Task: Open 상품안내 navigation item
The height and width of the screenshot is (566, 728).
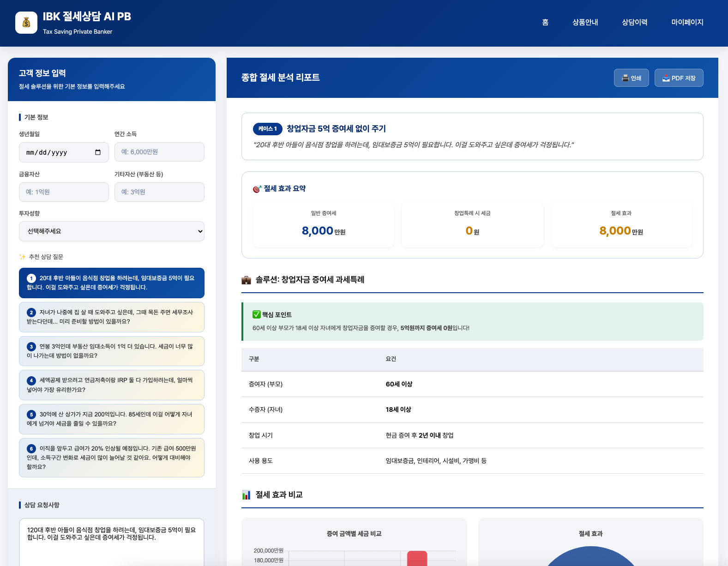Action: (585, 22)
